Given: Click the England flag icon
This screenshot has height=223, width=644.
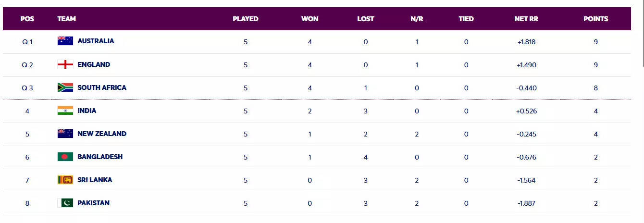Looking at the screenshot, I should (x=65, y=64).
